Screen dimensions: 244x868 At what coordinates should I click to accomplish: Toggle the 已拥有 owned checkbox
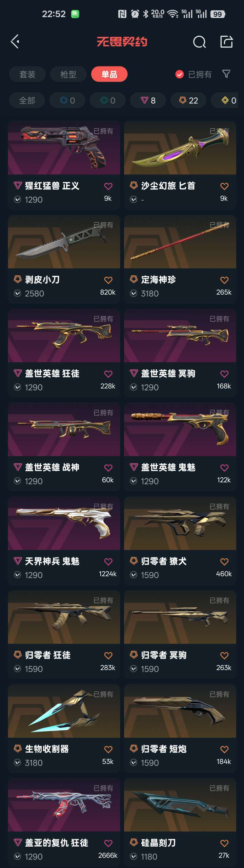coord(179,74)
